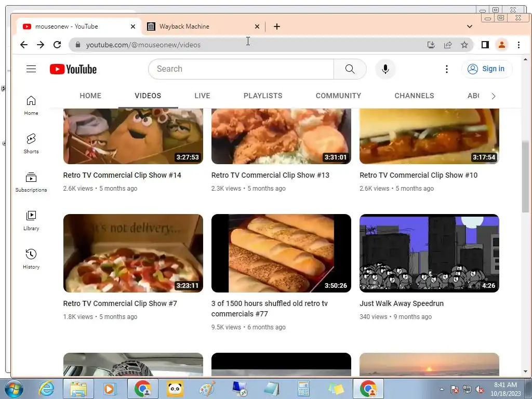Open the CHANNELS tab

414,96
